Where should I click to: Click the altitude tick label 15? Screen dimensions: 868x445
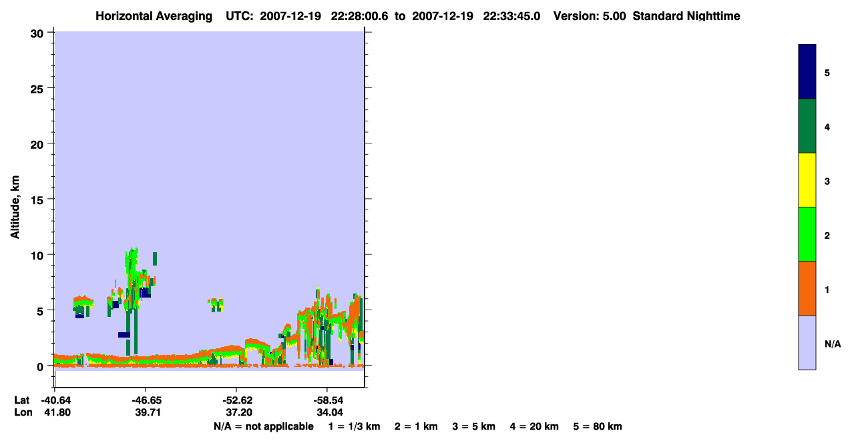tap(38, 199)
